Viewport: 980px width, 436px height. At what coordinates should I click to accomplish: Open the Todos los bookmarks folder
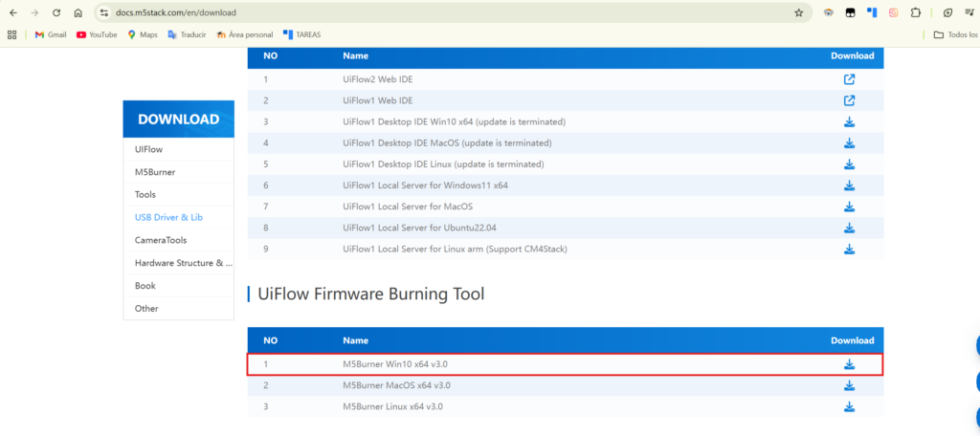coord(955,34)
